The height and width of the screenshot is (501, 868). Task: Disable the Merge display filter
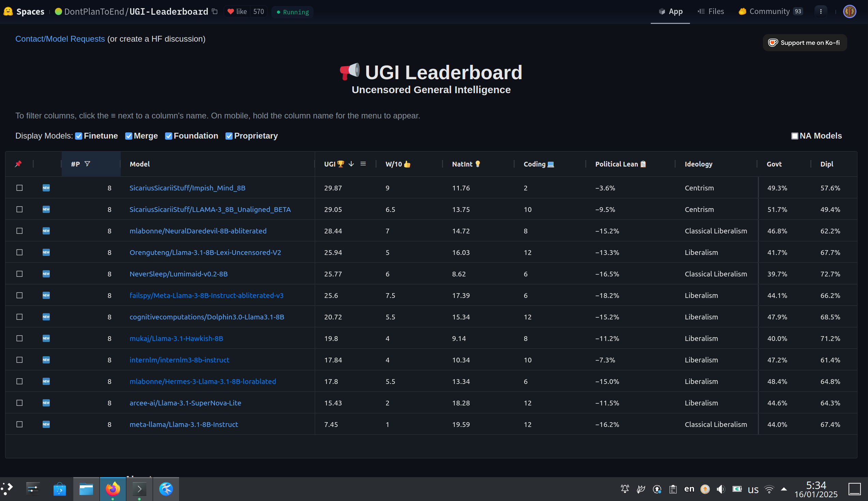129,136
